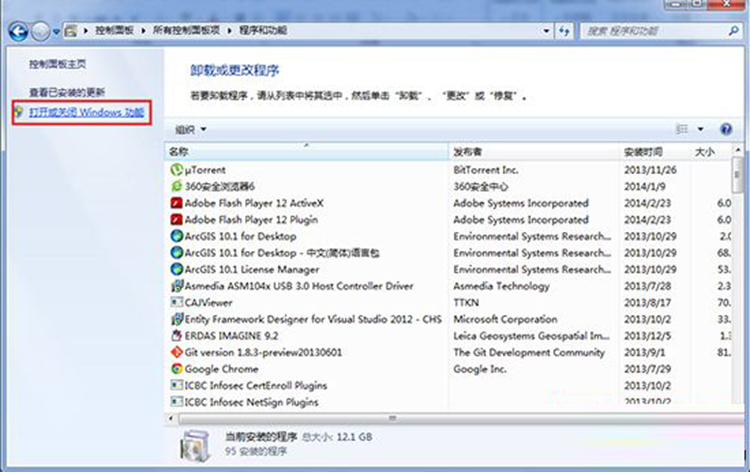Select ERDAS IMAGINE 9.2 program name

(231, 336)
